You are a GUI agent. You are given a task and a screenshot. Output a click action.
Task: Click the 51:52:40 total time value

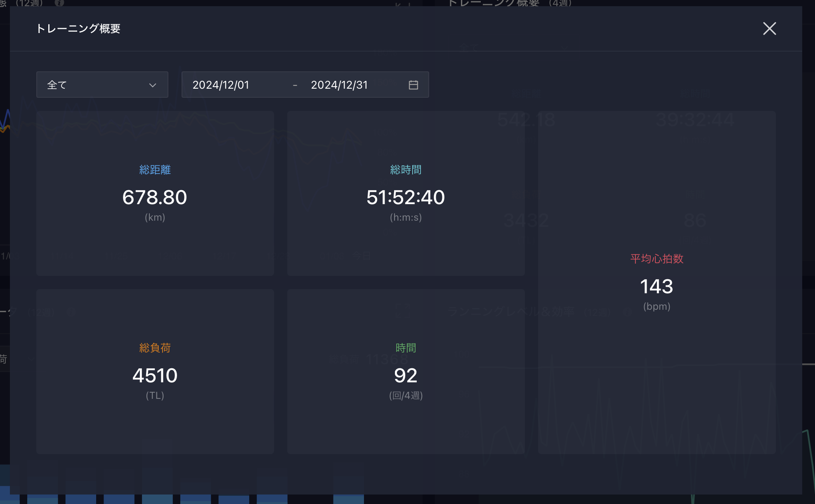point(406,197)
